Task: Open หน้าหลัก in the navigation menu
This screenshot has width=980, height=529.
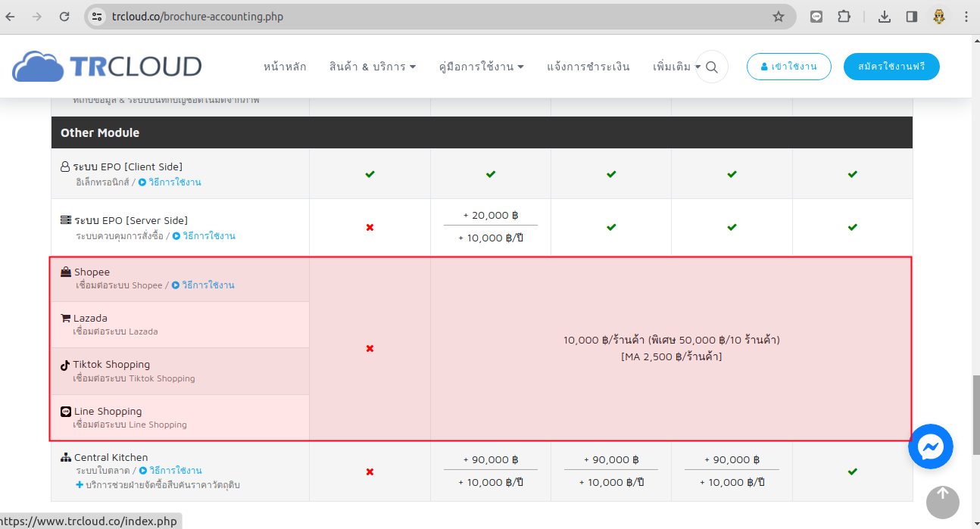Action: click(285, 67)
